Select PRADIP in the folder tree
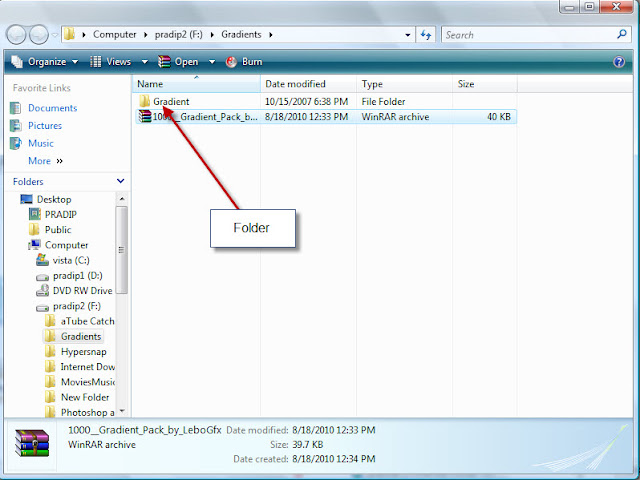This screenshot has height=480, width=640. pos(61,214)
